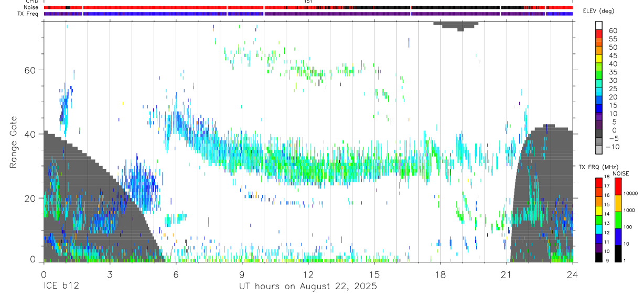Image resolution: width=644 pixels, height=297 pixels.
Task: Click the x-axis tick label "12"
Action: coord(308,274)
